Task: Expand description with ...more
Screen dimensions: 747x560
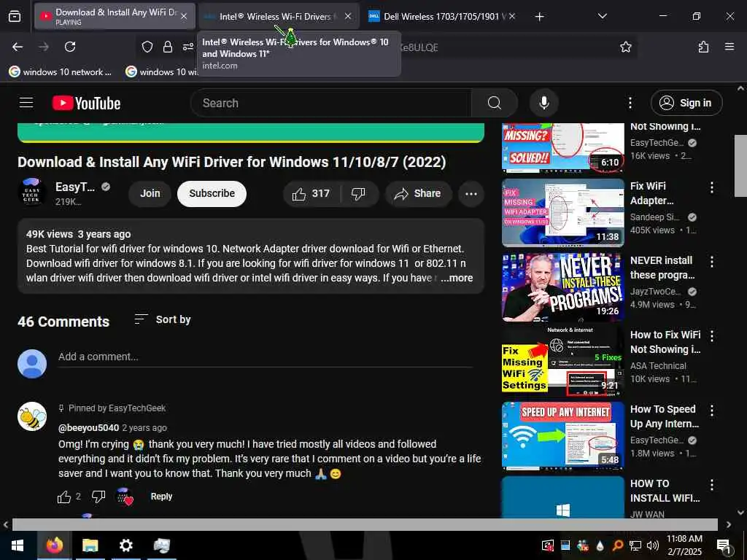Action: pyautogui.click(x=457, y=278)
